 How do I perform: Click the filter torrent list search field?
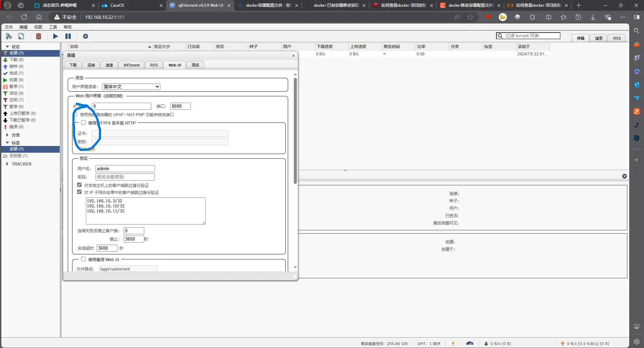pos(528,36)
